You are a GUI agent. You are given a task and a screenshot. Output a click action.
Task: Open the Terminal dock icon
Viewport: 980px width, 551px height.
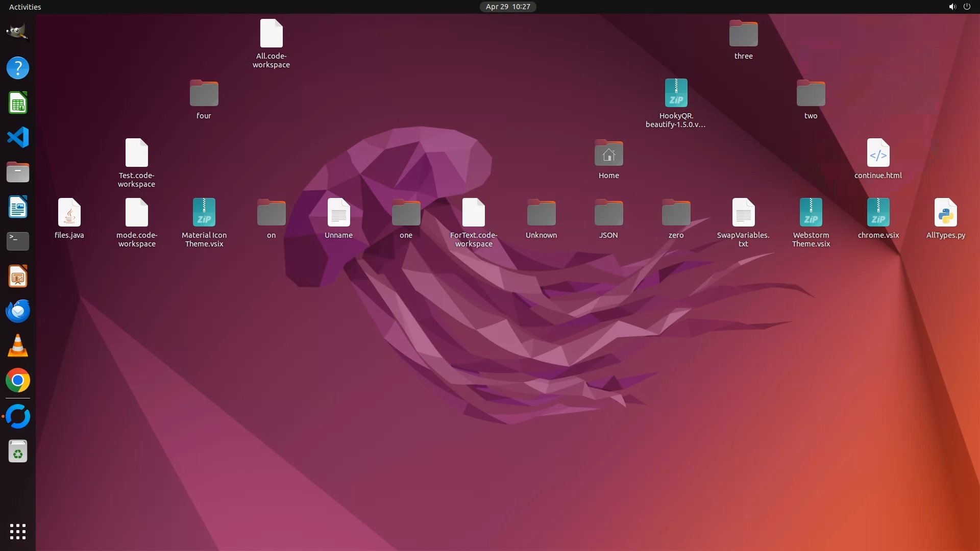point(18,241)
